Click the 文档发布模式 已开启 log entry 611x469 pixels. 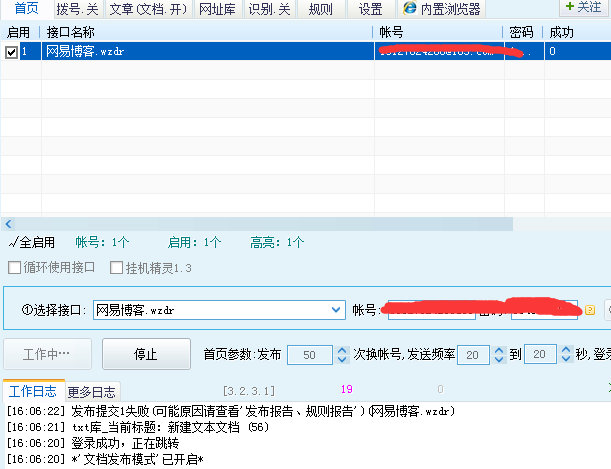pyautogui.click(x=105, y=459)
